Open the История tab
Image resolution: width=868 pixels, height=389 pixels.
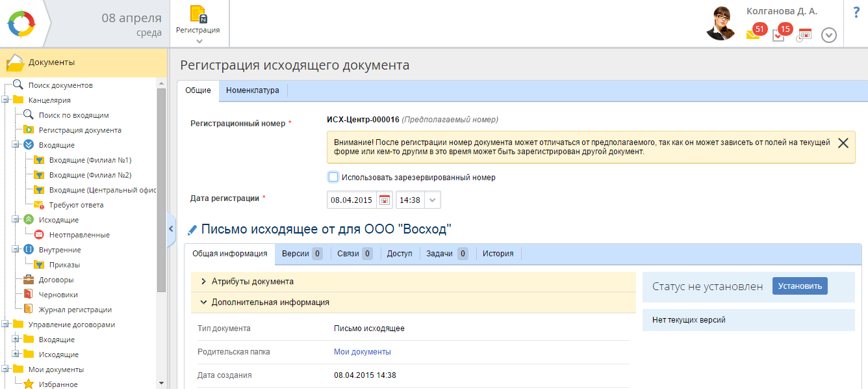click(498, 254)
